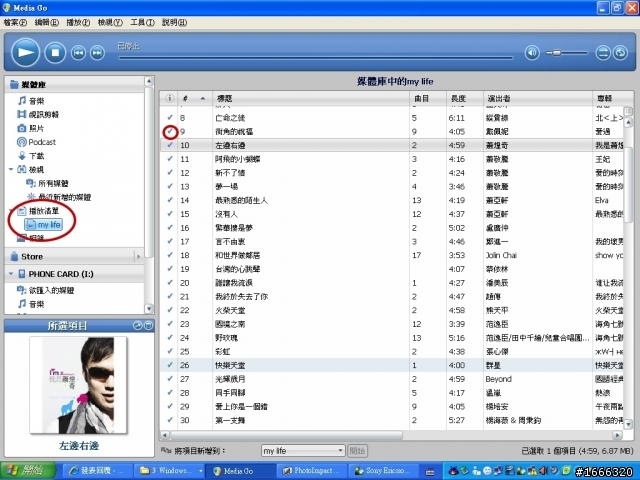Select track 26 快樂天堂
640x480 pixels.
[x=392, y=365]
